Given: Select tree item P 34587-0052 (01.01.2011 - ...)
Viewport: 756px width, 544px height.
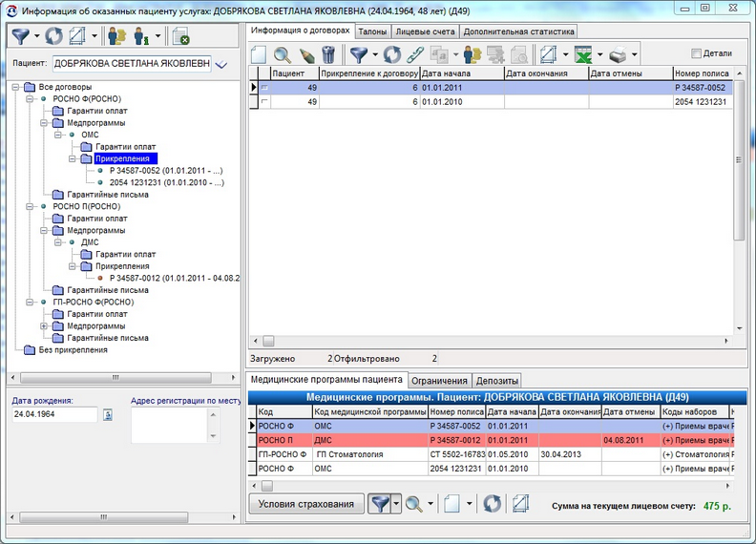Looking at the screenshot, I should coord(166,171).
